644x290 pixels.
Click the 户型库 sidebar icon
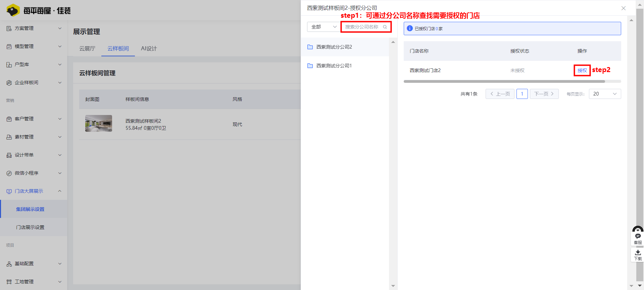[x=9, y=65]
